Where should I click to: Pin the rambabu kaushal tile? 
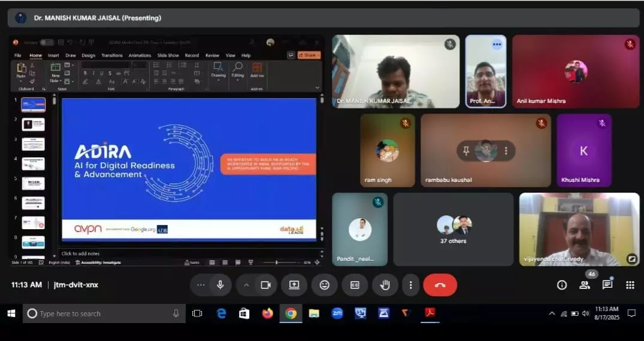[x=465, y=151]
